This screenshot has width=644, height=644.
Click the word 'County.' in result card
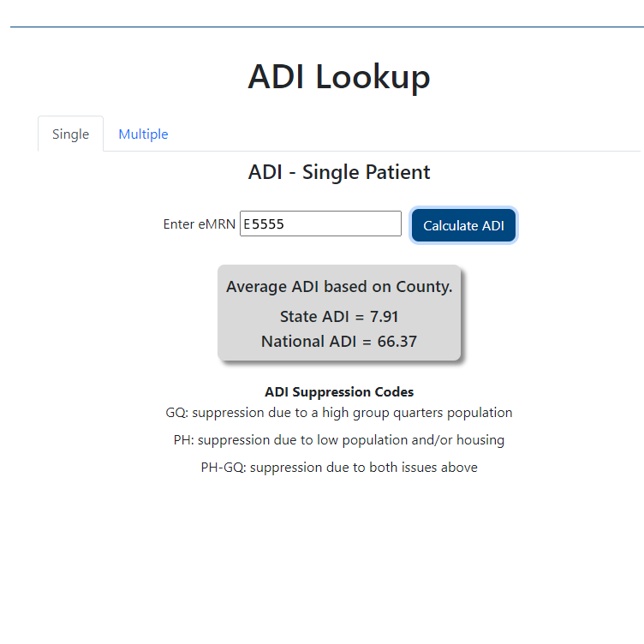click(x=424, y=287)
